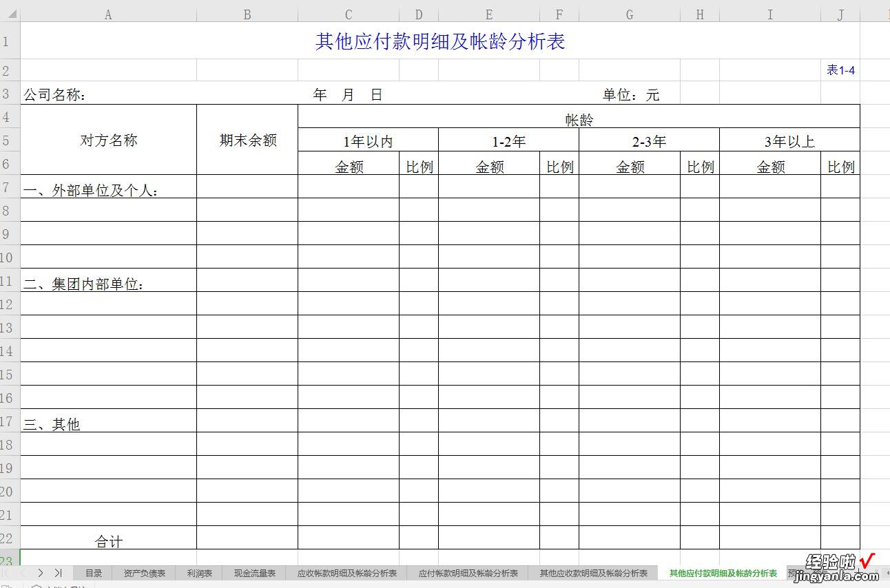This screenshot has height=588, width=890.
Task: Switch to the 目录 sheet tab
Action: tap(94, 573)
